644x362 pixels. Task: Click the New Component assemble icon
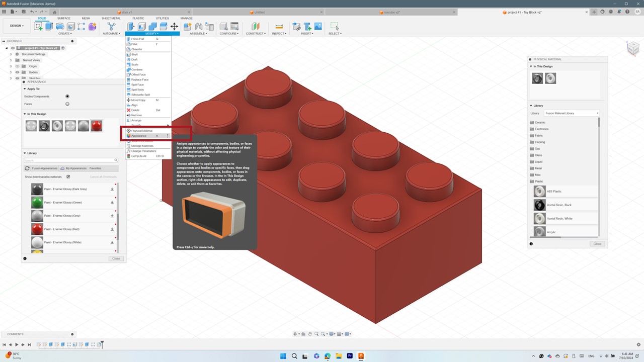point(187,26)
